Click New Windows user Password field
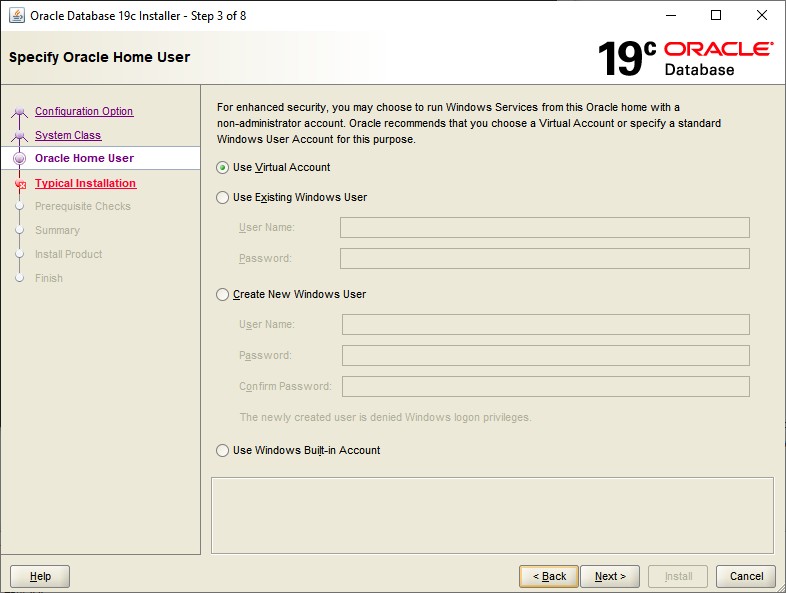Image resolution: width=786 pixels, height=593 pixels. click(x=546, y=355)
